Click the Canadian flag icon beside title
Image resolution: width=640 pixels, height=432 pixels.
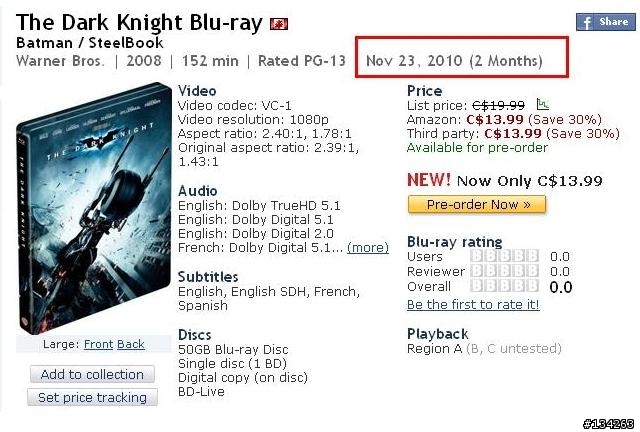(x=279, y=24)
